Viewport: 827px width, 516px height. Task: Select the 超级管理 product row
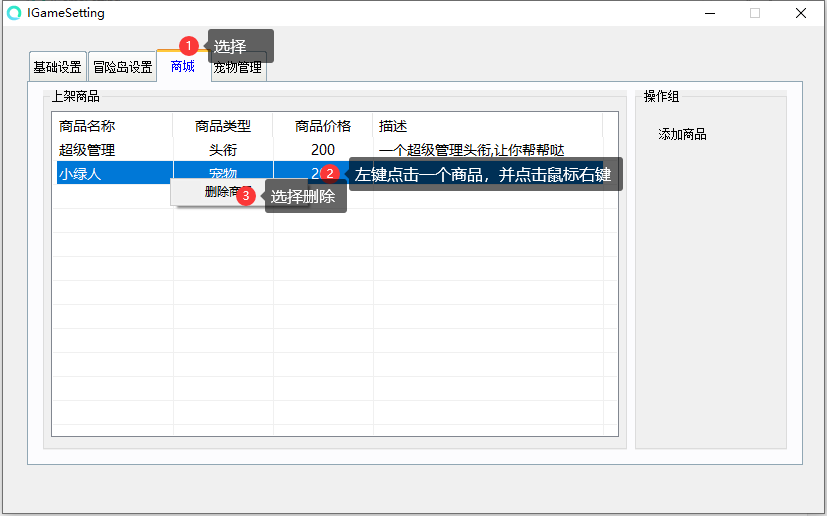click(330, 150)
